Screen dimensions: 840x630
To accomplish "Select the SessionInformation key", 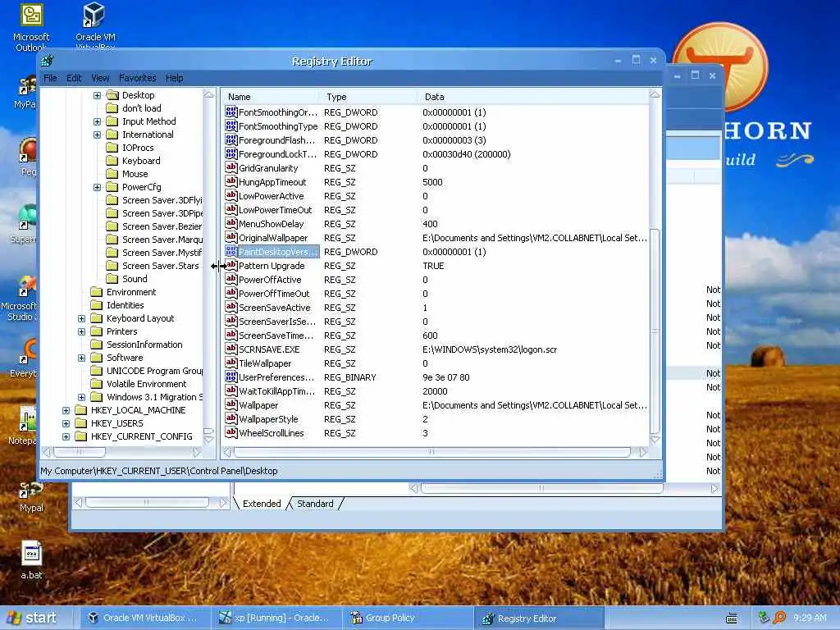I will (144, 345).
